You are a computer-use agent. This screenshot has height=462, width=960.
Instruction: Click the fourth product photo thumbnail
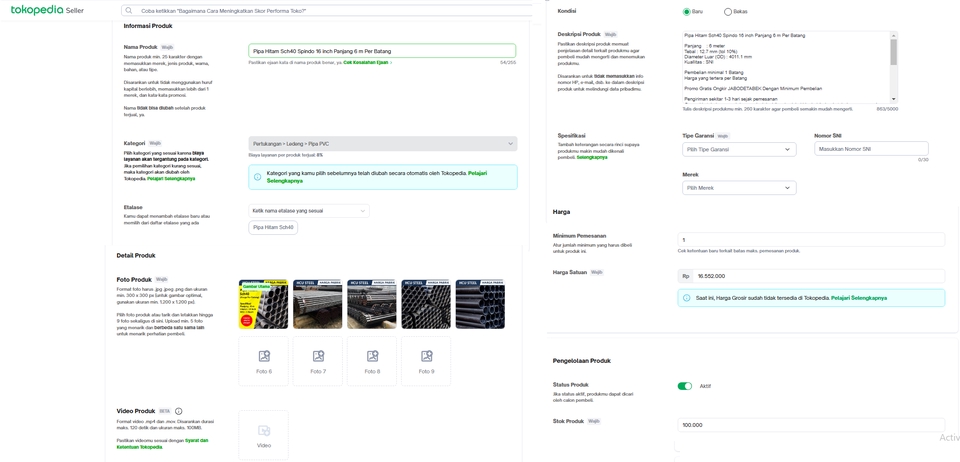tap(426, 304)
